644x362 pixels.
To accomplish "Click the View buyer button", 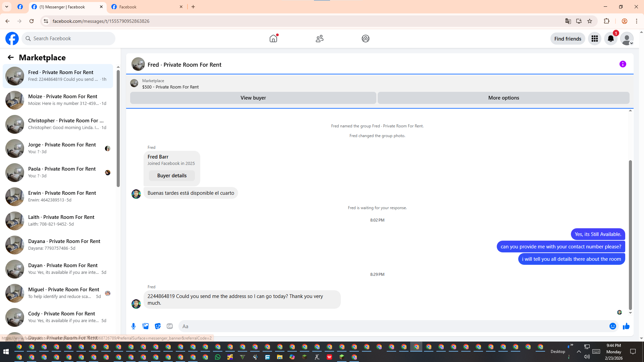I will tap(253, 98).
